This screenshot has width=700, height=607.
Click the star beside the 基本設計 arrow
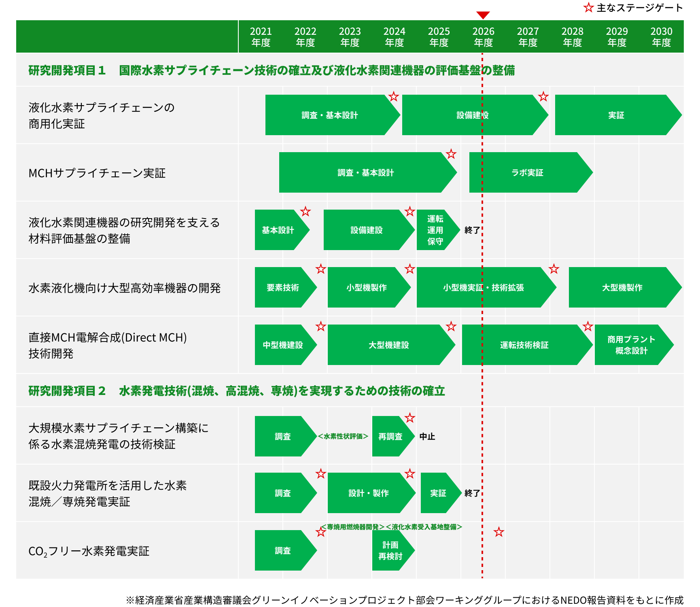[x=305, y=211]
